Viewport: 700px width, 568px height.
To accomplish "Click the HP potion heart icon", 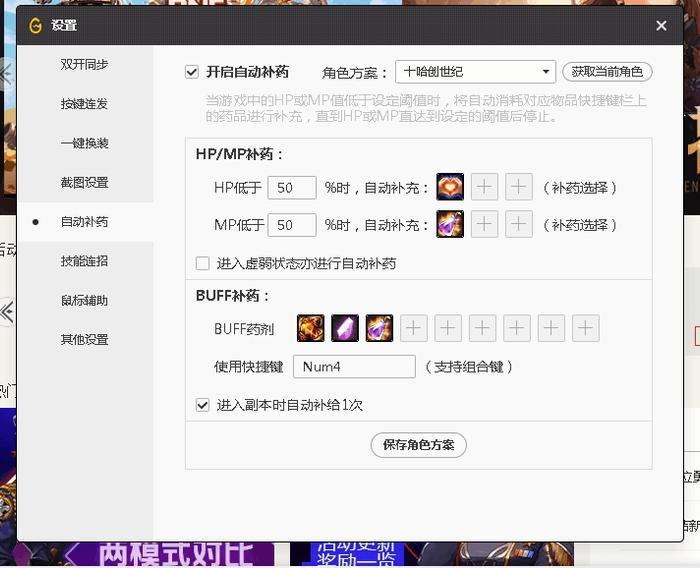I will tap(450, 188).
